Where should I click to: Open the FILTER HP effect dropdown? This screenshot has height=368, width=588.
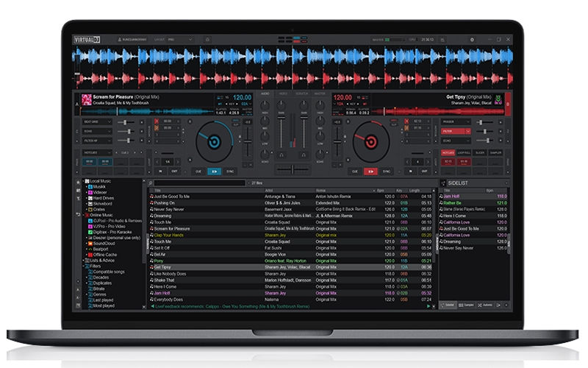(x=97, y=141)
